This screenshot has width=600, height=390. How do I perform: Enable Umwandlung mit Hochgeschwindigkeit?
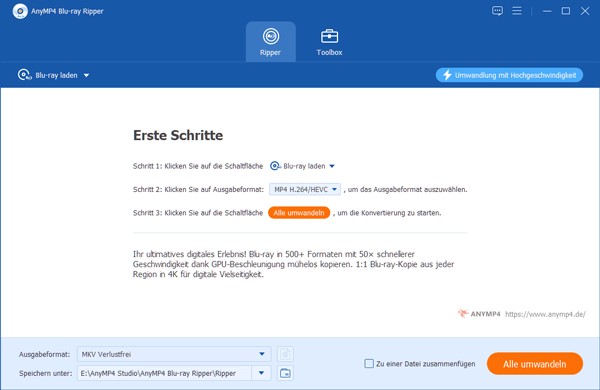[x=509, y=75]
